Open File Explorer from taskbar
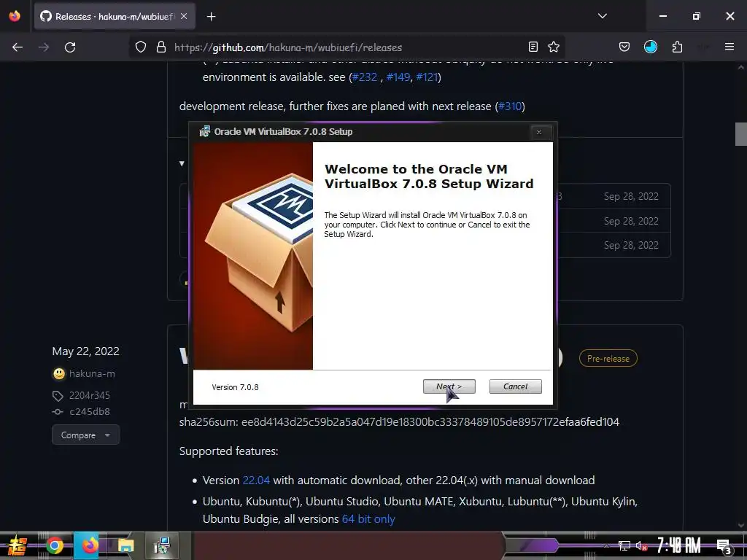This screenshot has width=747, height=560. 125,545
